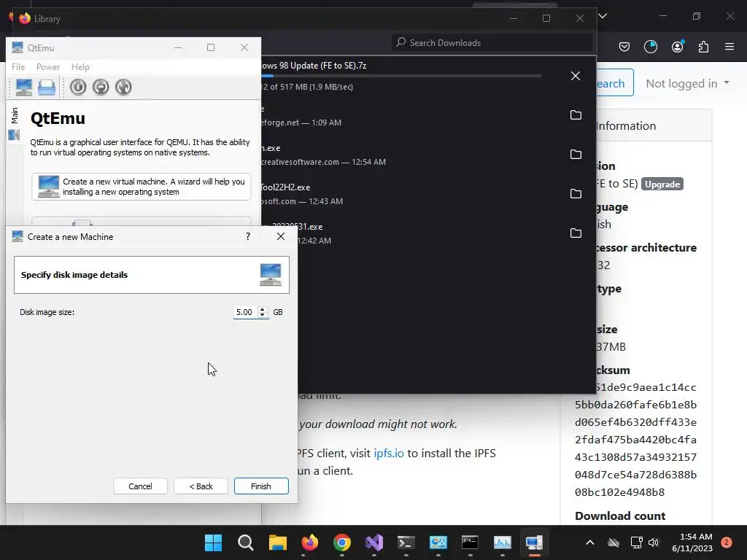Click the notification badge showing 2
This screenshot has width=747, height=560.
pos(727,542)
